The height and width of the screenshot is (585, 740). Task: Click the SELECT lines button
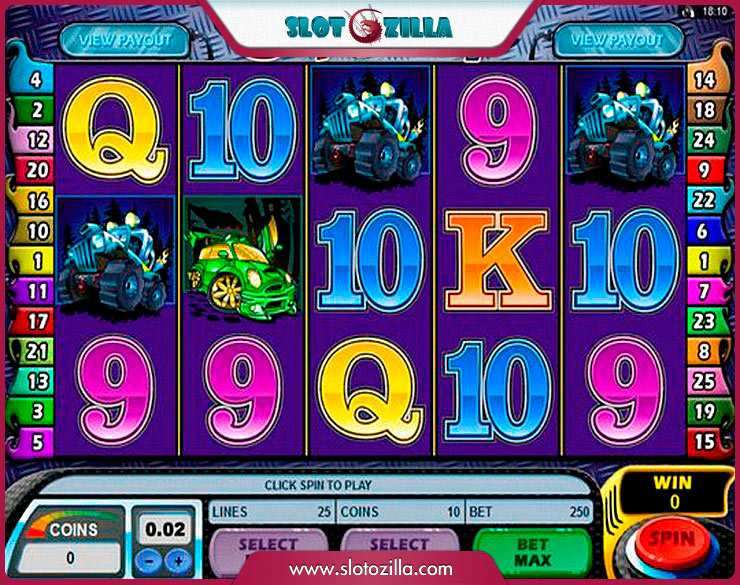pos(269,546)
